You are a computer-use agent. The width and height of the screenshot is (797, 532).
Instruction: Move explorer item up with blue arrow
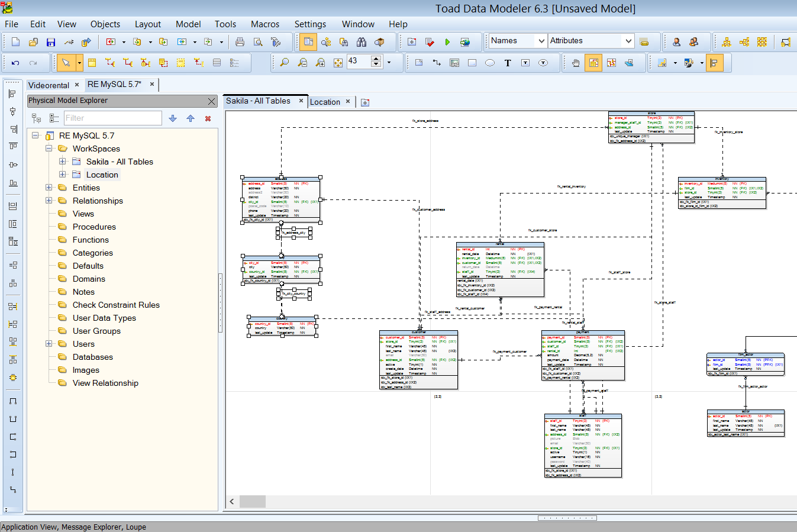191,118
